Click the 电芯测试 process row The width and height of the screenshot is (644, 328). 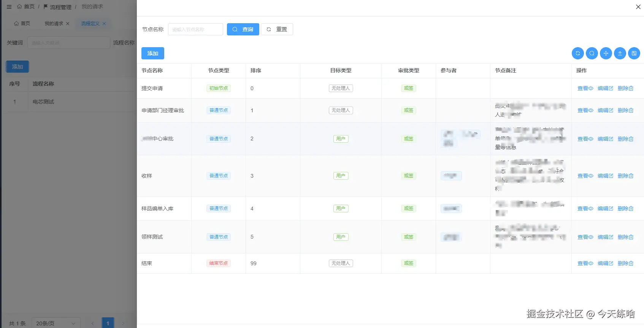point(68,102)
